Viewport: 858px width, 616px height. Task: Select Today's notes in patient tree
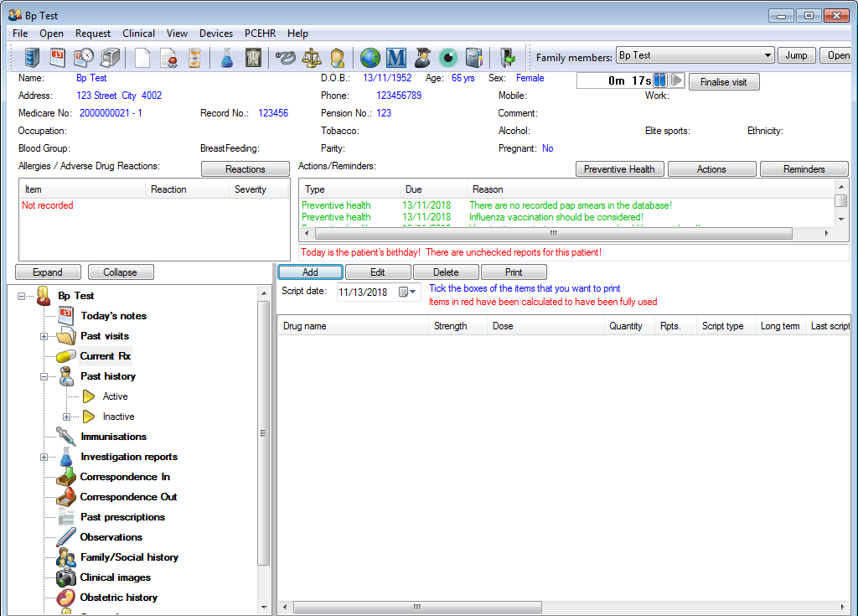[113, 316]
